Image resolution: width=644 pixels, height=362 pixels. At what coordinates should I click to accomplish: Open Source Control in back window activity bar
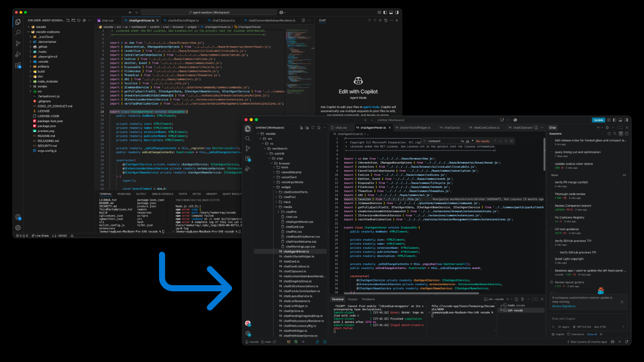coord(18,43)
